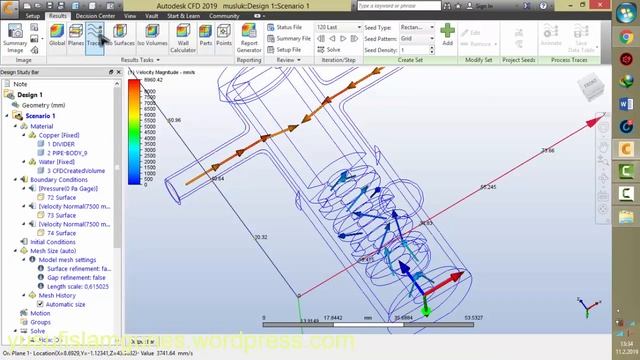
Task: Click the keyword search input field
Action: (399, 6)
